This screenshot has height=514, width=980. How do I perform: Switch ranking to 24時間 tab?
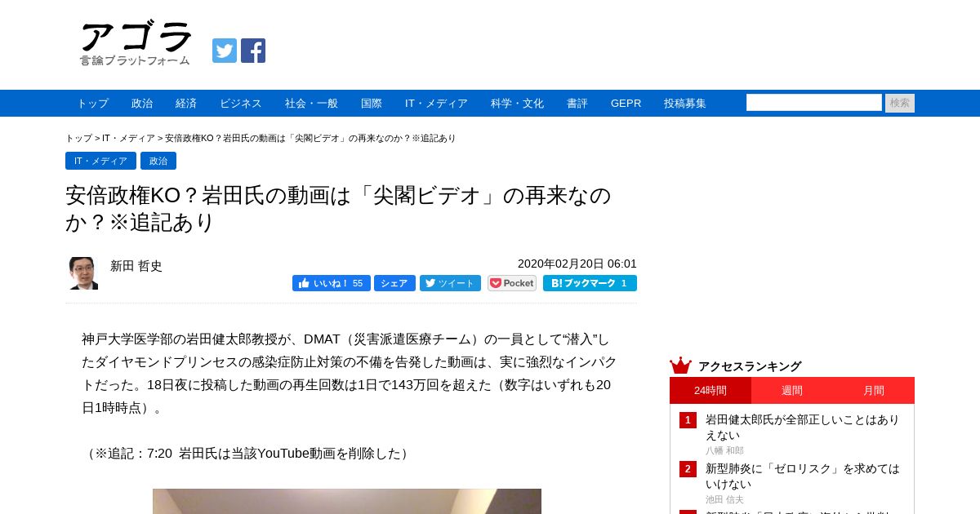point(710,390)
